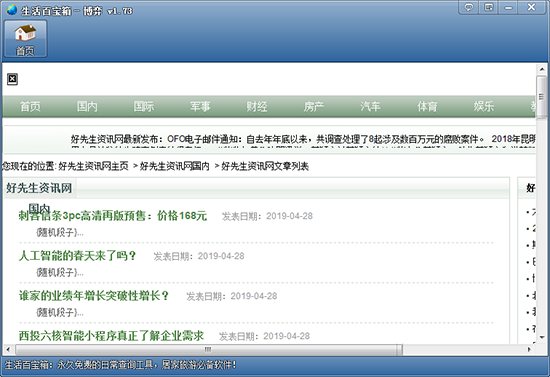550x377 pixels.
Task: Minimize the 生活百宝箱 window
Action: 508,7
